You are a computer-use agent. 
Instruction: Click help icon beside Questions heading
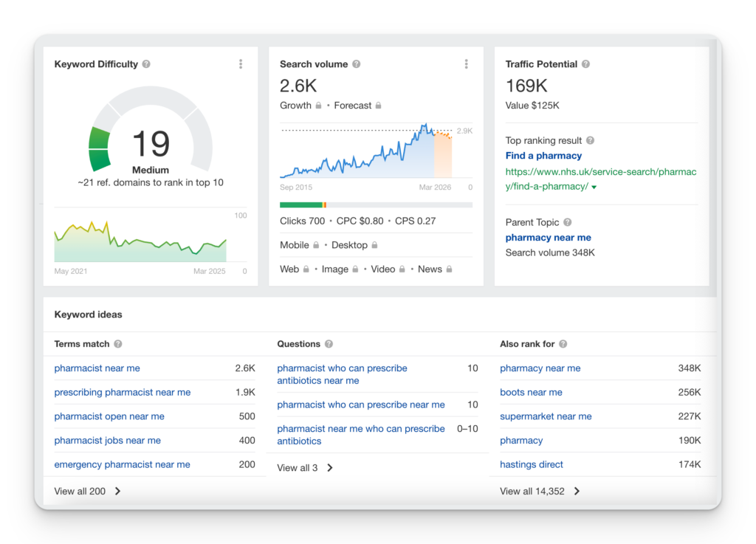point(329,344)
